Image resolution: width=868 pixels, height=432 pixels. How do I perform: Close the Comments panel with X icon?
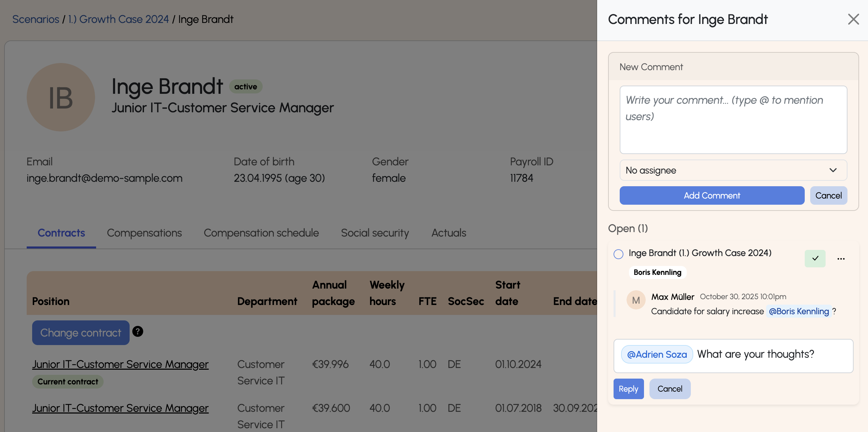click(x=853, y=20)
